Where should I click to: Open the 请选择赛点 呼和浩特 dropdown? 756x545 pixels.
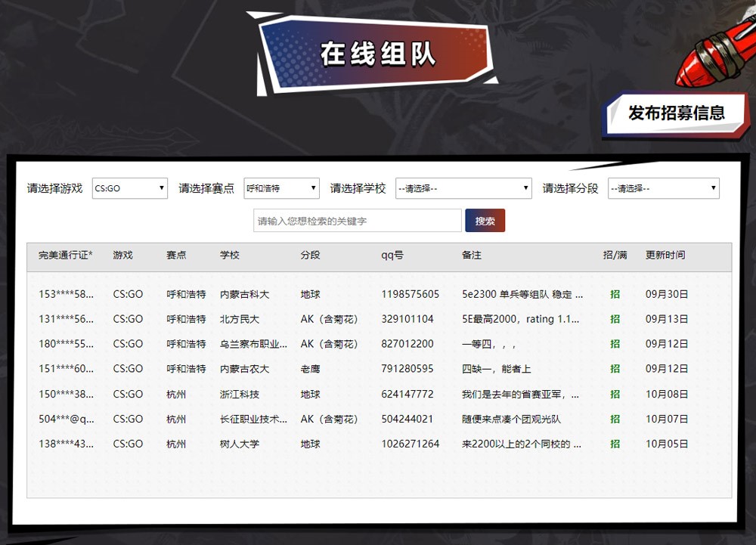coord(281,188)
